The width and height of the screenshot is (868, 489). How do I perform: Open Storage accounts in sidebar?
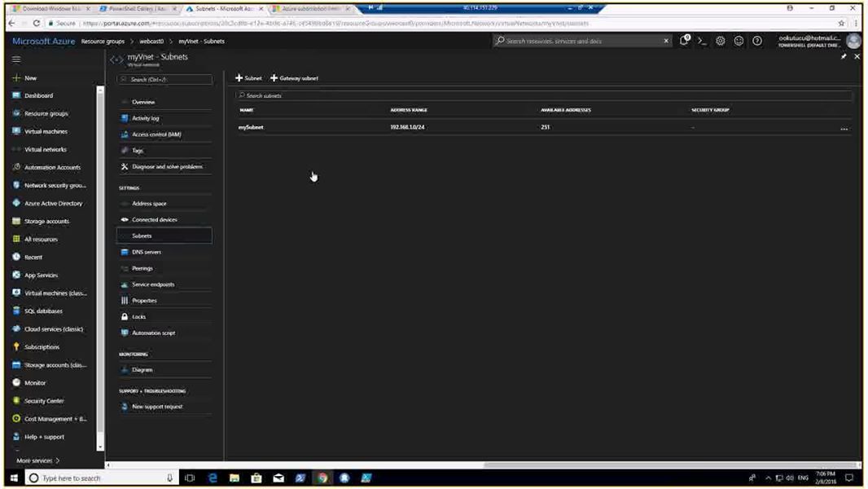pyautogui.click(x=46, y=221)
